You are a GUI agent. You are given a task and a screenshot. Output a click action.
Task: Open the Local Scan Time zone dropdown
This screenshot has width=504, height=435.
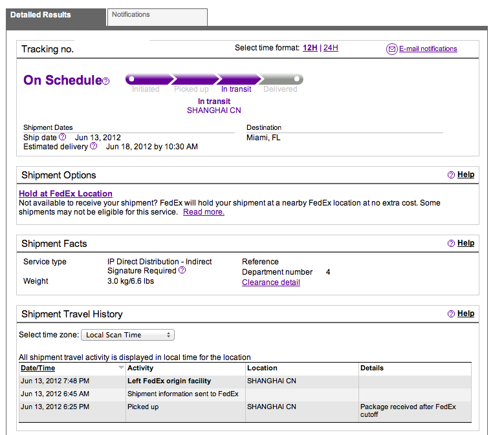coord(128,335)
